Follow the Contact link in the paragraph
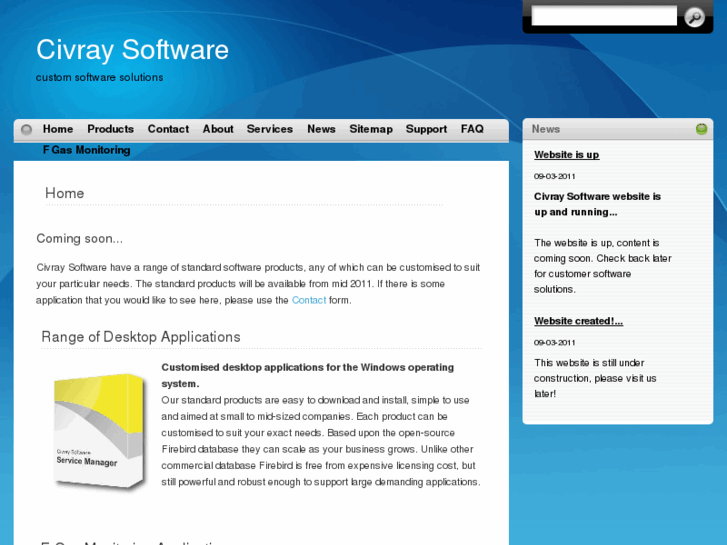 [309, 300]
